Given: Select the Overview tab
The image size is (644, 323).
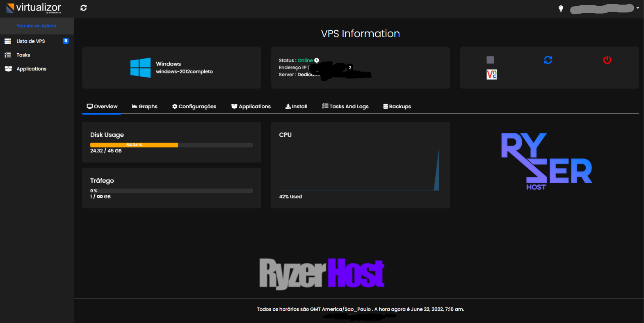Looking at the screenshot, I should coord(102,107).
